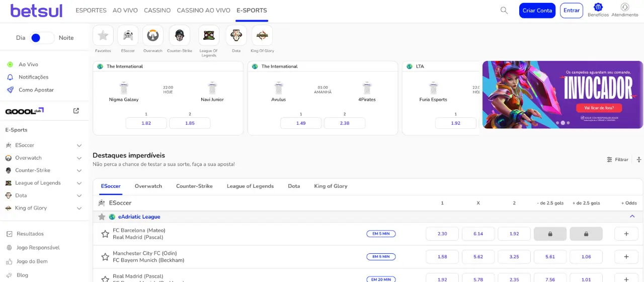Click the Criar Conta button
This screenshot has height=282, width=644.
(537, 11)
